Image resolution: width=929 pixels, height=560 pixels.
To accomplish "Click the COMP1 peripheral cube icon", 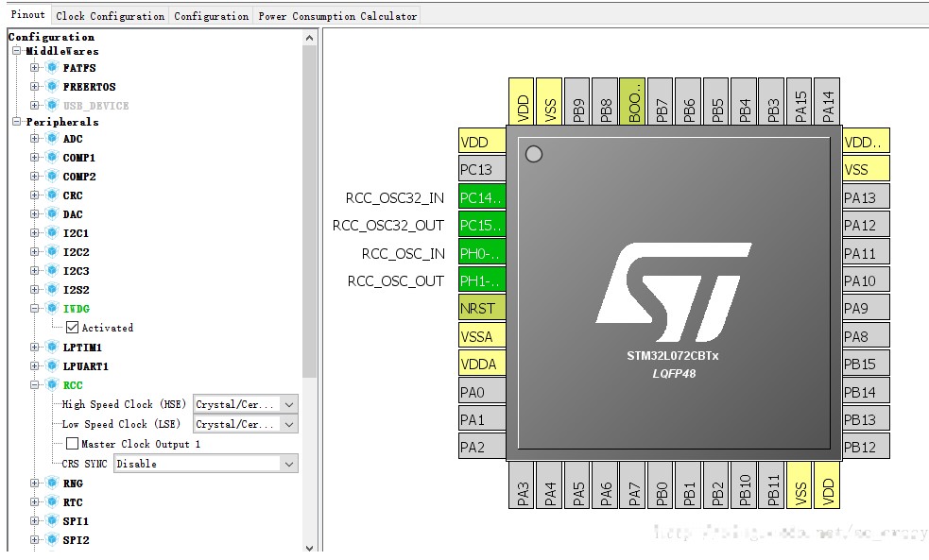I will (53, 158).
